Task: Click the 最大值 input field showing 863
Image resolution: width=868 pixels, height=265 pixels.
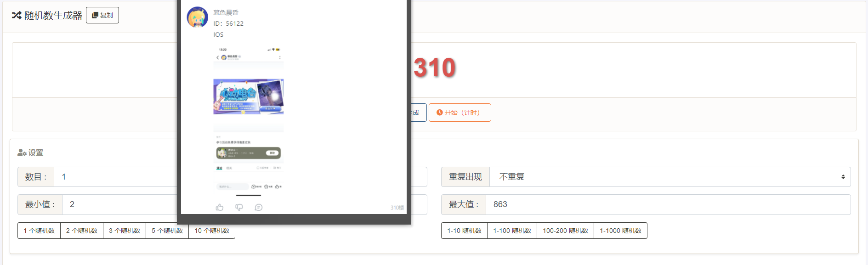Action: coord(668,204)
